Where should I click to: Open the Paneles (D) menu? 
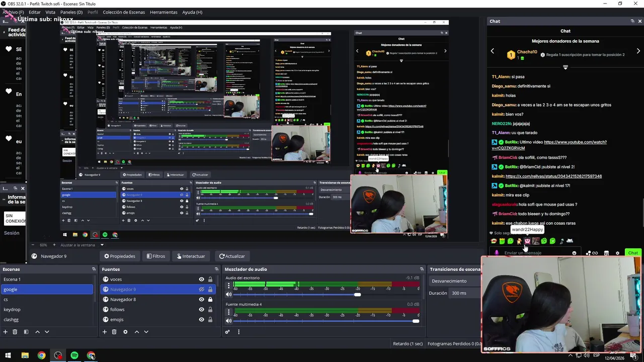[71, 12]
